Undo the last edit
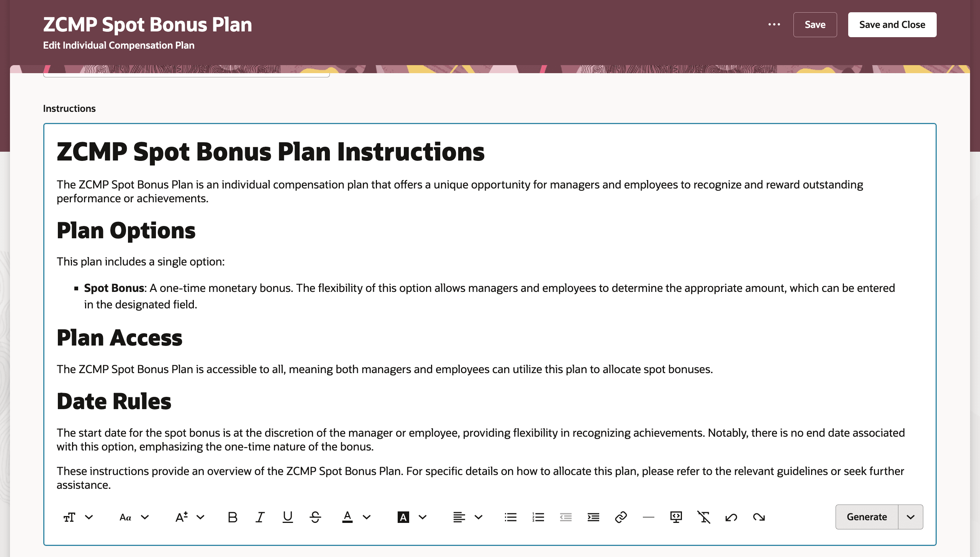Image resolution: width=980 pixels, height=557 pixels. point(732,517)
